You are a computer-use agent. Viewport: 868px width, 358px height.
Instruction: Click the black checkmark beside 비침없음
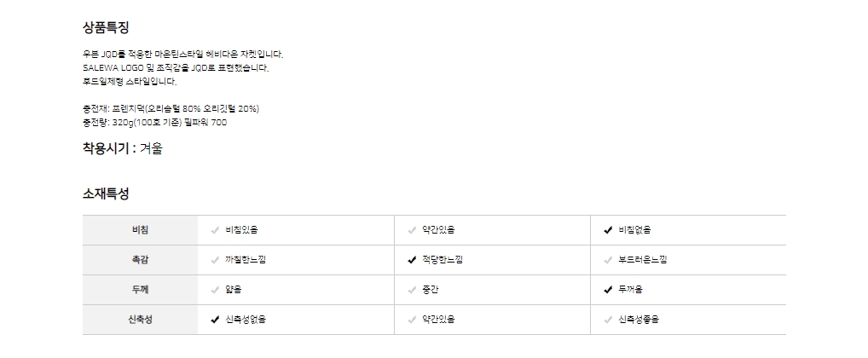(608, 230)
